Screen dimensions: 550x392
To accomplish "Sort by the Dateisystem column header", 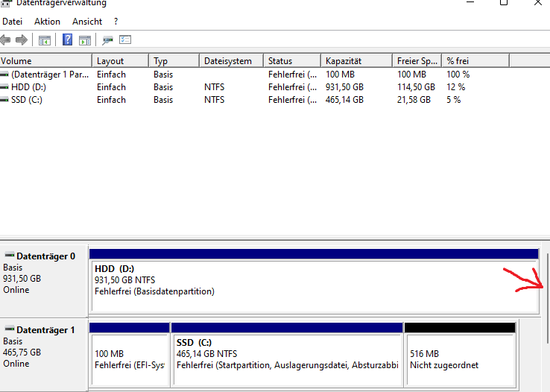I will click(x=231, y=60).
